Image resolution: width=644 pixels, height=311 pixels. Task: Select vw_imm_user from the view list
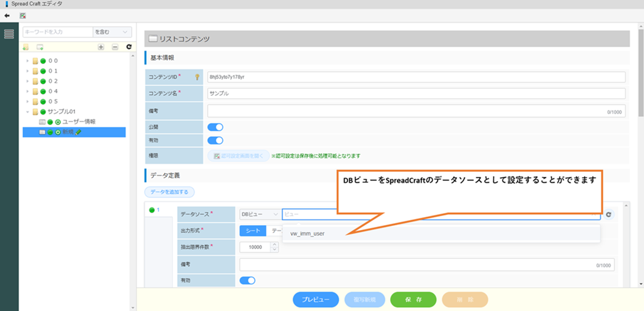(x=308, y=234)
